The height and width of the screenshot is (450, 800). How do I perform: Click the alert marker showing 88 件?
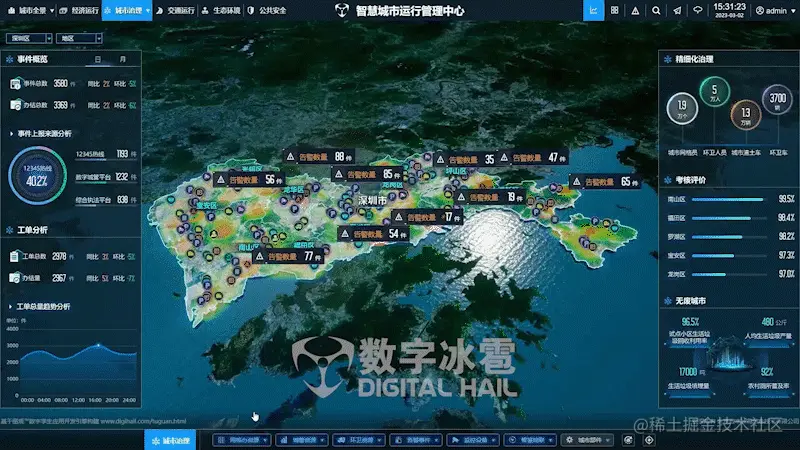click(319, 157)
